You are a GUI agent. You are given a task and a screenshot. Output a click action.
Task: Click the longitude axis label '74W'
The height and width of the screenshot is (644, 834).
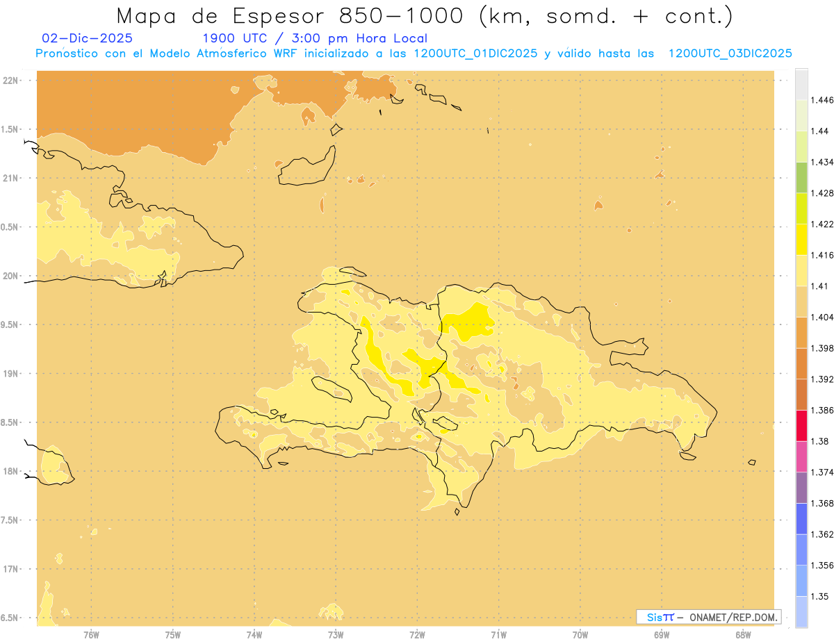point(254,635)
